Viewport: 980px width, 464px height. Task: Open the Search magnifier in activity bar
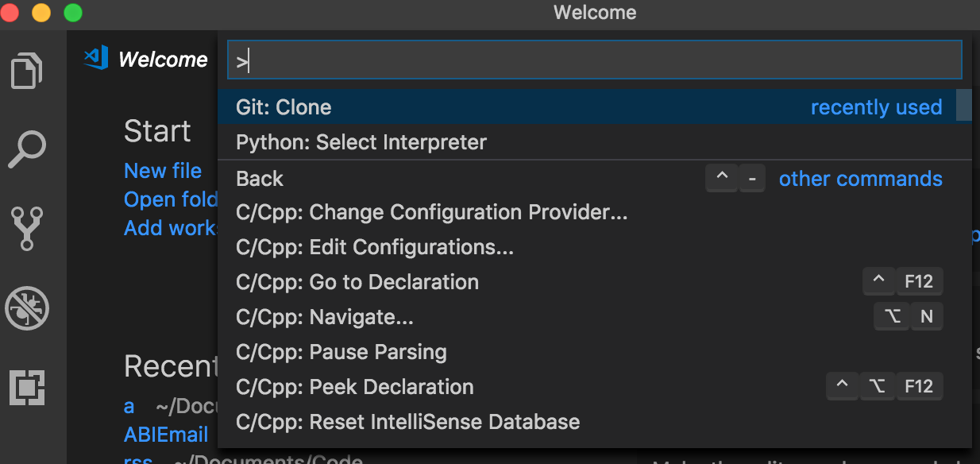(x=29, y=149)
